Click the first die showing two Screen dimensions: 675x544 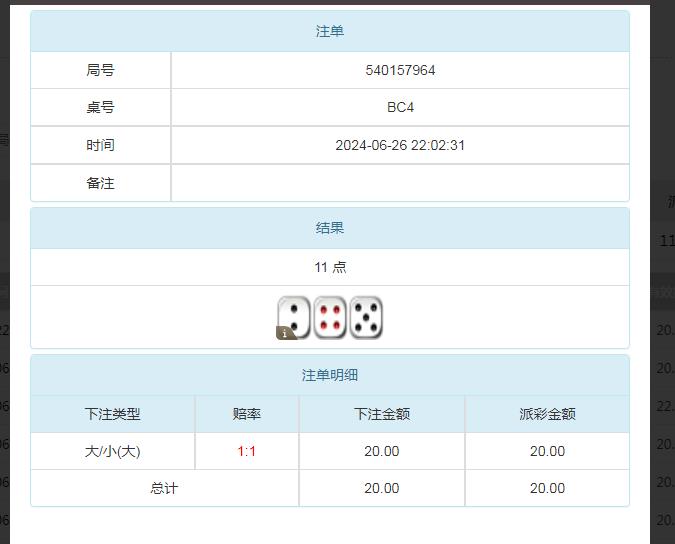pyautogui.click(x=294, y=315)
